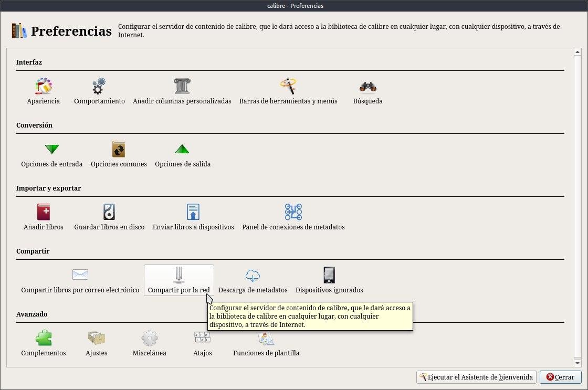Screen dimensions: 588x390
Task: Open Compartir por la red server icon
Action: click(x=179, y=275)
